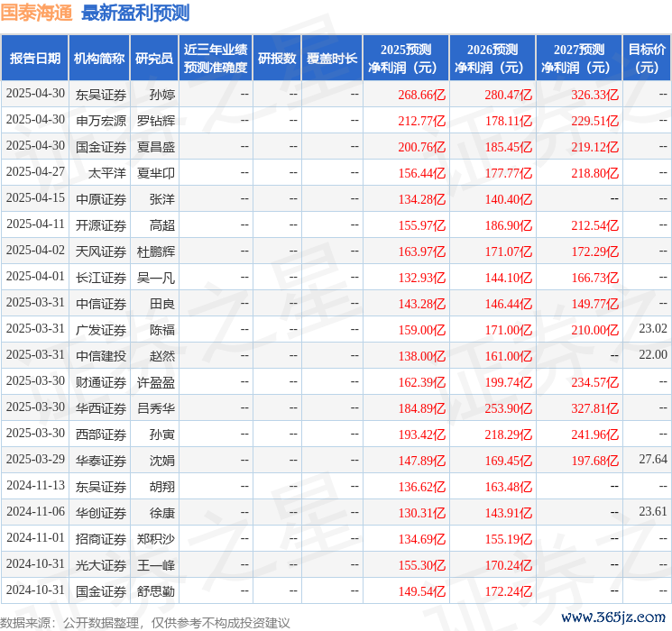Click the 光大证券 institution cell
The width and height of the screenshot is (672, 631).
[x=101, y=565]
